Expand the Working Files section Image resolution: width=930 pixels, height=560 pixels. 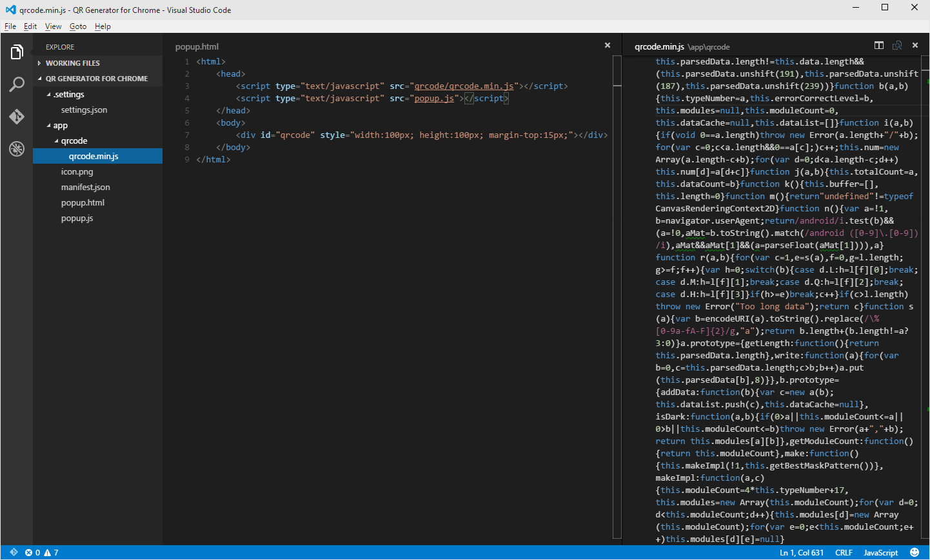(x=97, y=63)
